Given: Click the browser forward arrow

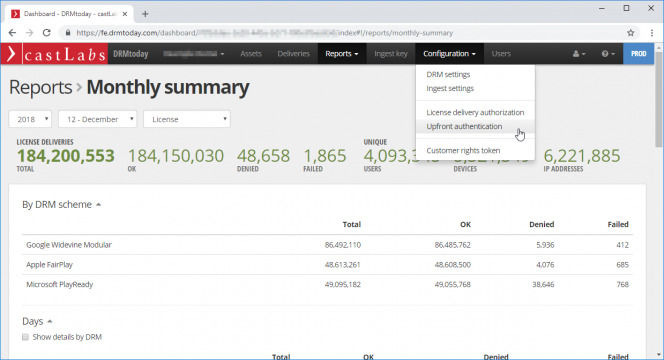Looking at the screenshot, I should click(x=29, y=33).
